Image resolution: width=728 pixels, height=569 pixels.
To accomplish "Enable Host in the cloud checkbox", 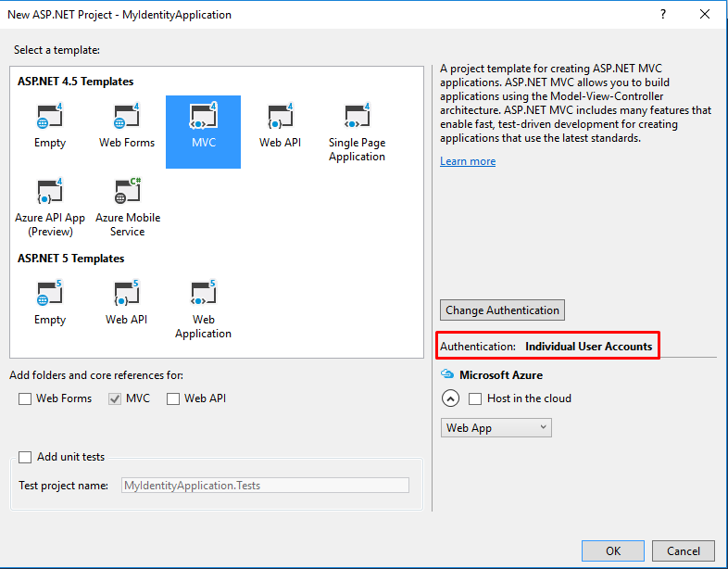I will coord(475,398).
